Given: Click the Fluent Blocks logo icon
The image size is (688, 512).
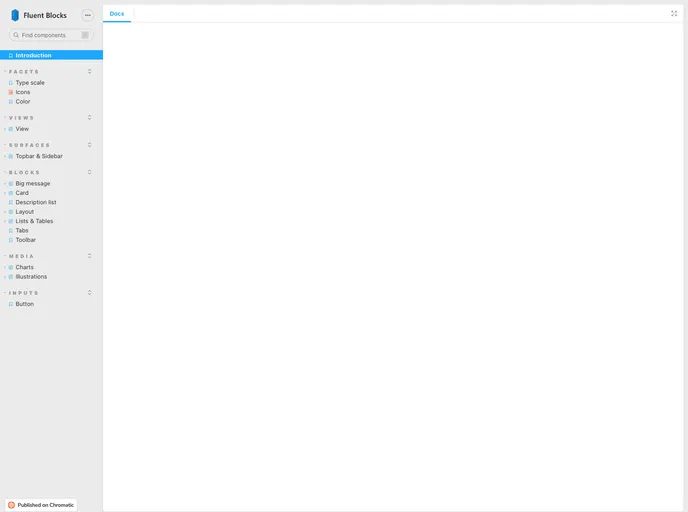Looking at the screenshot, I should click(x=14, y=15).
